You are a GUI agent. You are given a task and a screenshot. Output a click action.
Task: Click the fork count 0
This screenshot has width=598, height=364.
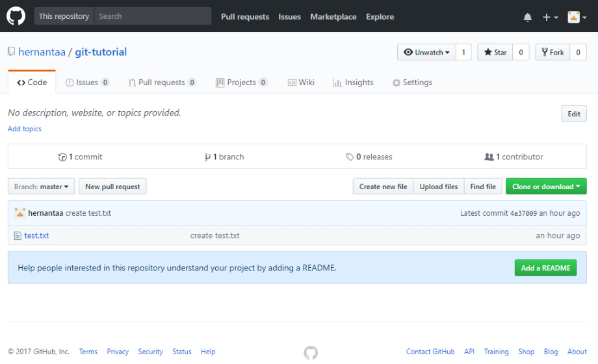pyautogui.click(x=578, y=52)
